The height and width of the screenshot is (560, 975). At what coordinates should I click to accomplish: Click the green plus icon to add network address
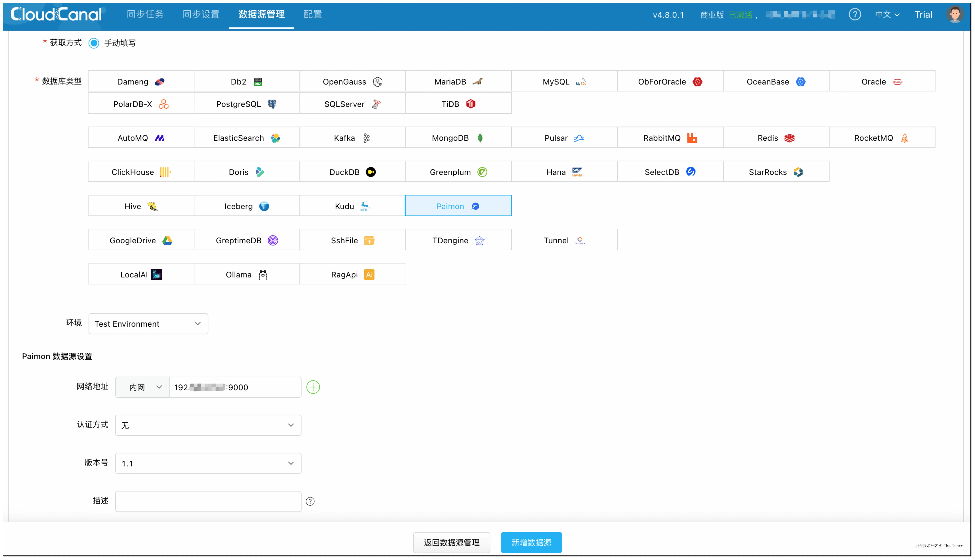coord(313,387)
